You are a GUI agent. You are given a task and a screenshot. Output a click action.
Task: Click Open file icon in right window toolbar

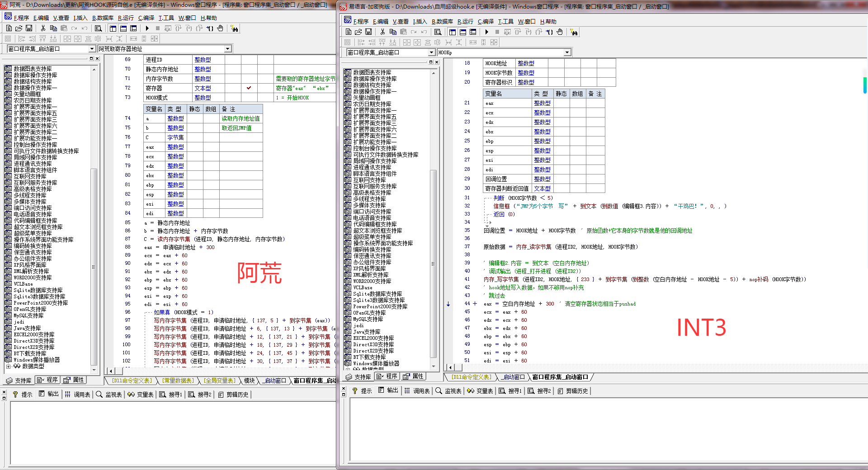tap(358, 32)
